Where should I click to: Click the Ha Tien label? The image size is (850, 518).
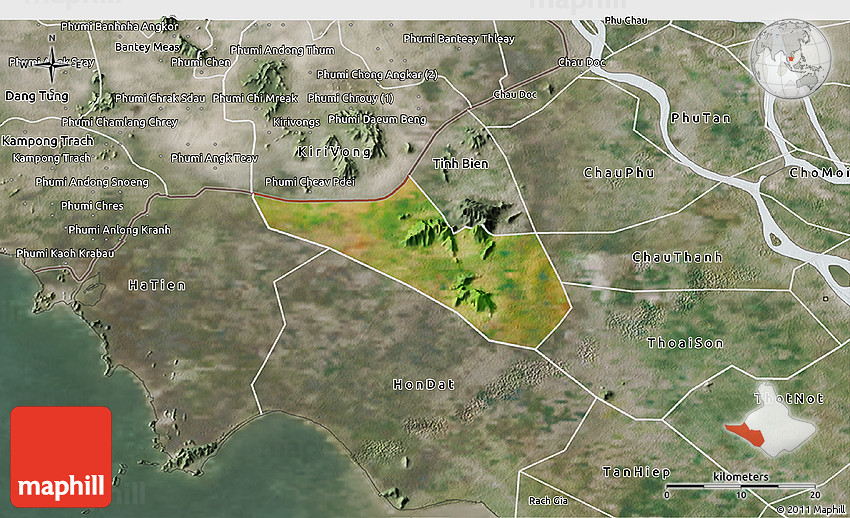(x=157, y=286)
